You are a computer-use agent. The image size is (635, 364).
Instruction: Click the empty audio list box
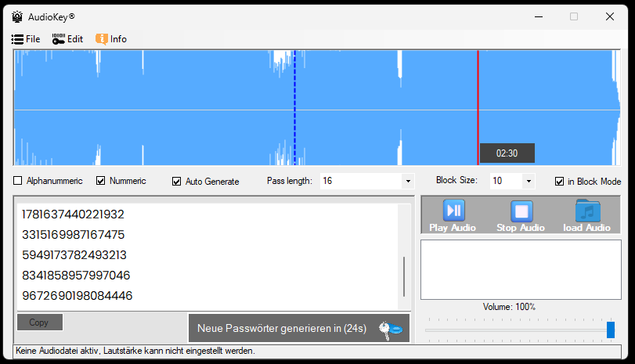point(521,269)
